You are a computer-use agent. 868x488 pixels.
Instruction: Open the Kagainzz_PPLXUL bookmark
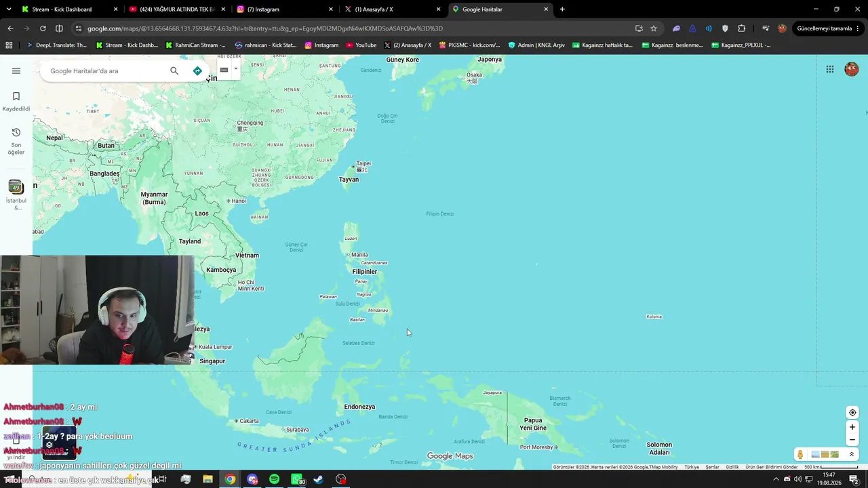pos(741,45)
